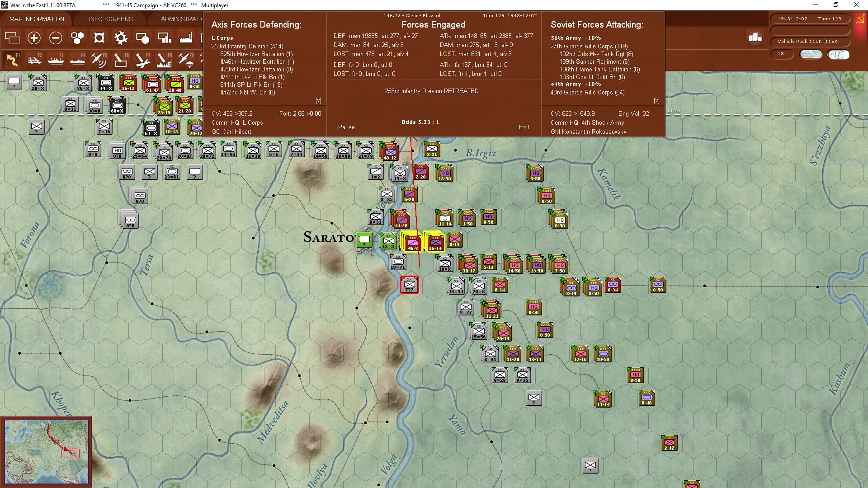Open the INFO SCREENS tab
The height and width of the screenshot is (488, 868).
click(x=111, y=19)
